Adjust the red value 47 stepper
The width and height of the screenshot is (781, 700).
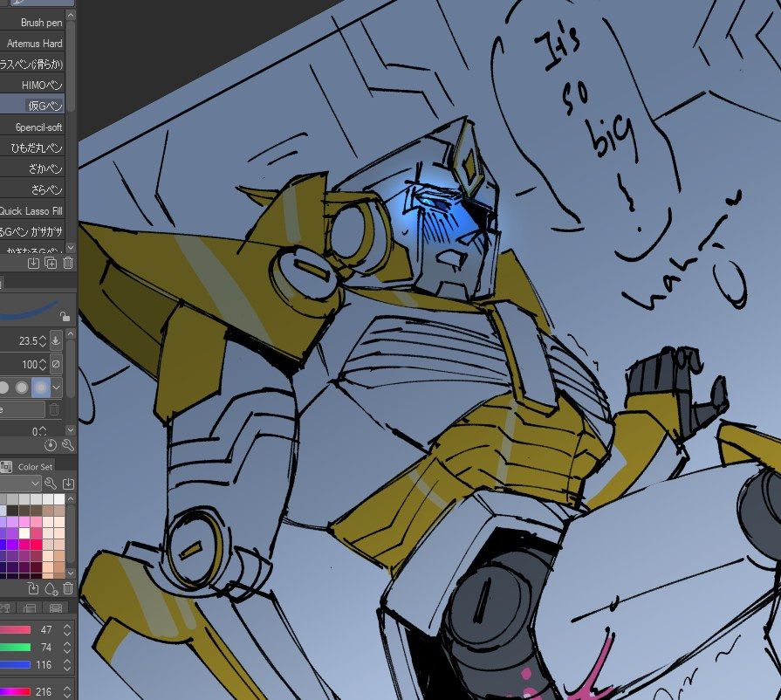[x=67, y=630]
